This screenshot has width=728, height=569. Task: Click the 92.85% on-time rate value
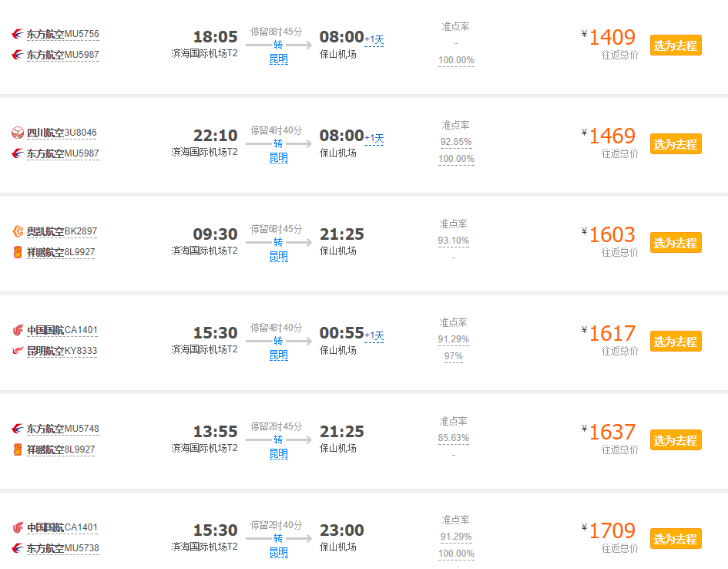pos(456,142)
